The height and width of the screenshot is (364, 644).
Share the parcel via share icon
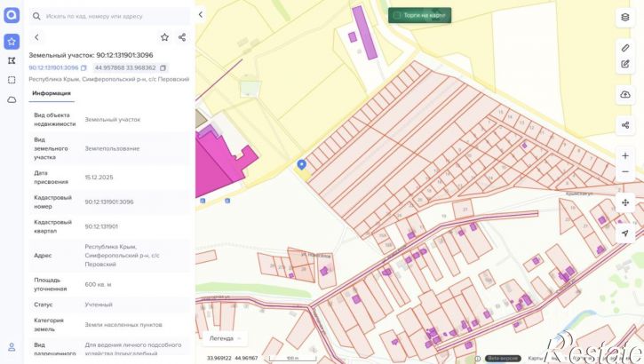click(182, 37)
